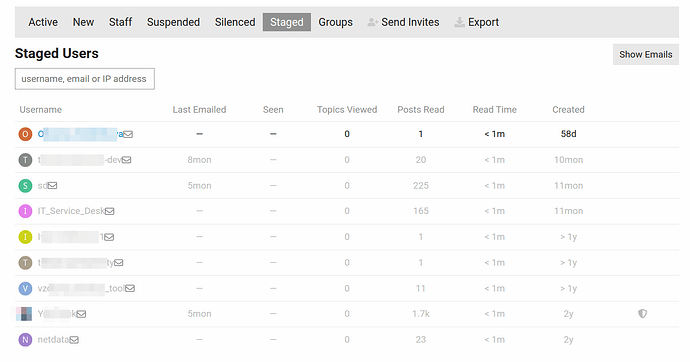
Task: Click the 23 posts read value
Action: [x=421, y=340]
